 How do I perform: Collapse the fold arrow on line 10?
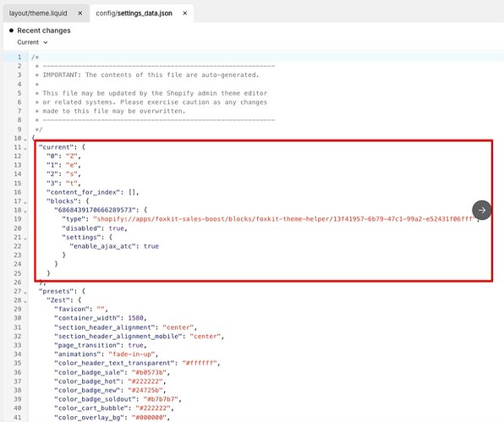tap(25, 140)
